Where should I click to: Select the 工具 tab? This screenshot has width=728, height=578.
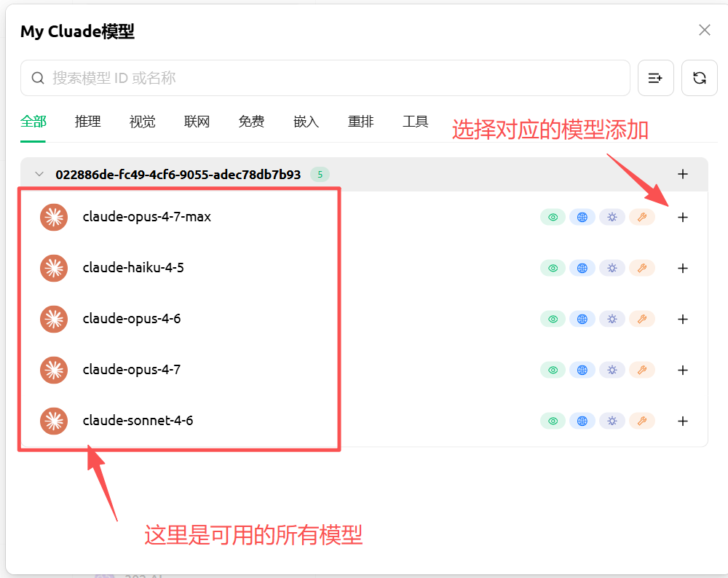coord(415,122)
